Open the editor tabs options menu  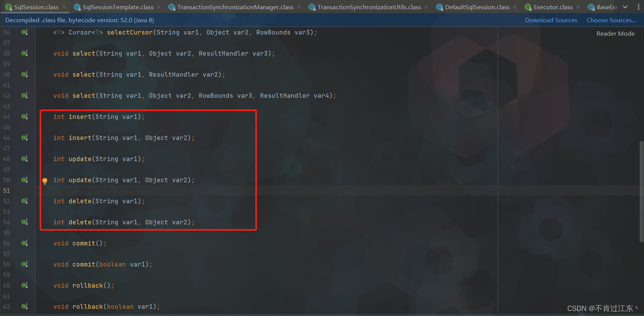tap(638, 7)
